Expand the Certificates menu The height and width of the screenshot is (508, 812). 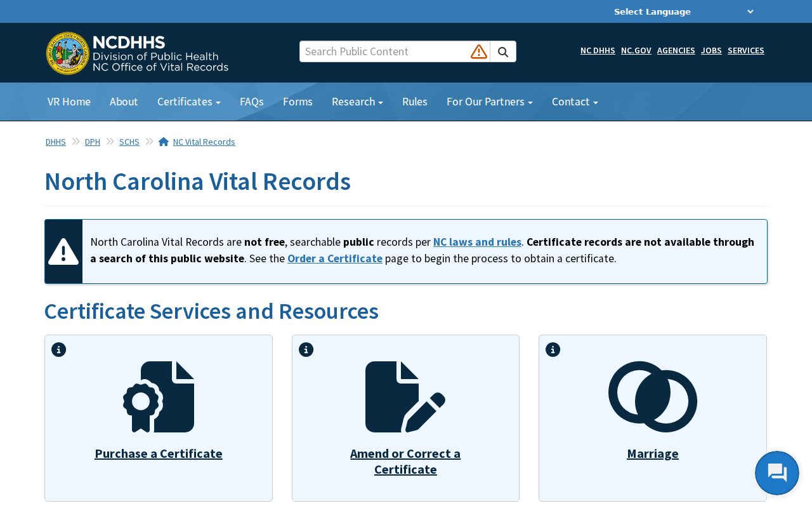pos(189,102)
